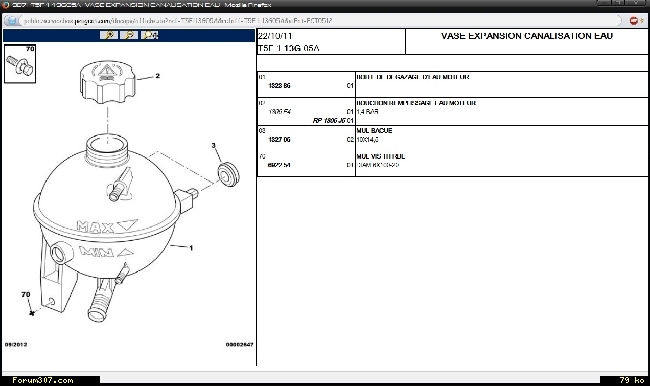This screenshot has height=386, width=650.
Task: Open the site identity globe icon
Action: pos(12,20)
